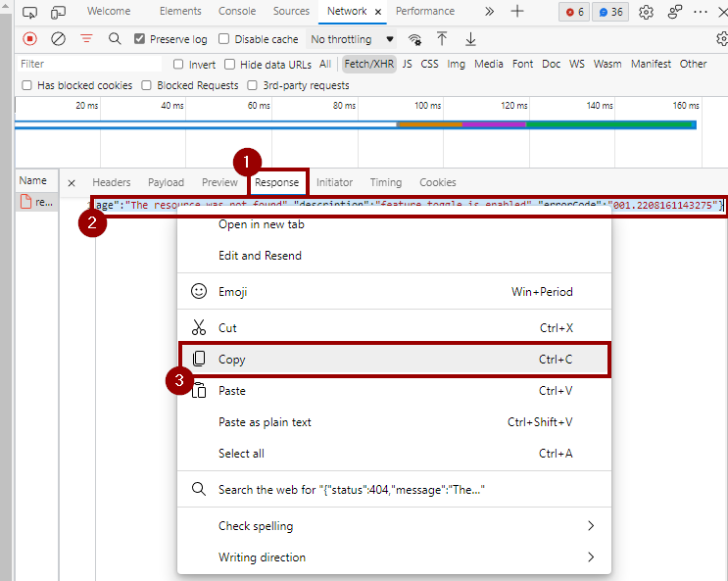Uncheck the Preserve log checkbox
Viewport: 728px width, 581px height.
(x=140, y=39)
